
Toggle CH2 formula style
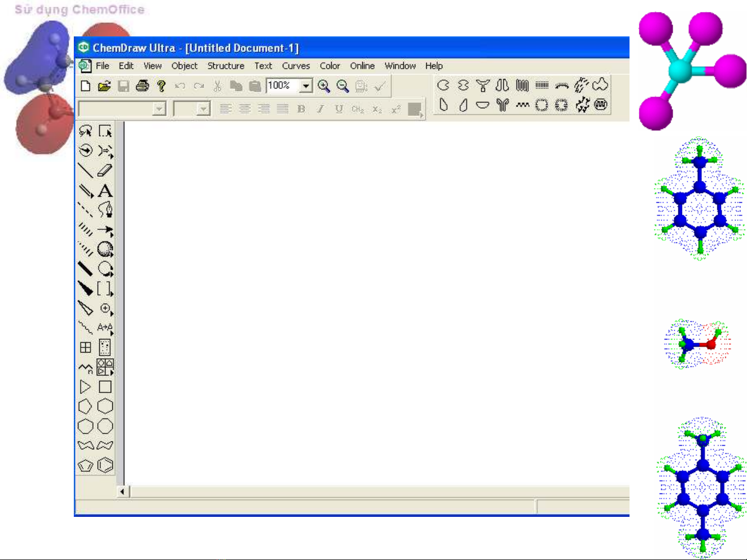358,109
